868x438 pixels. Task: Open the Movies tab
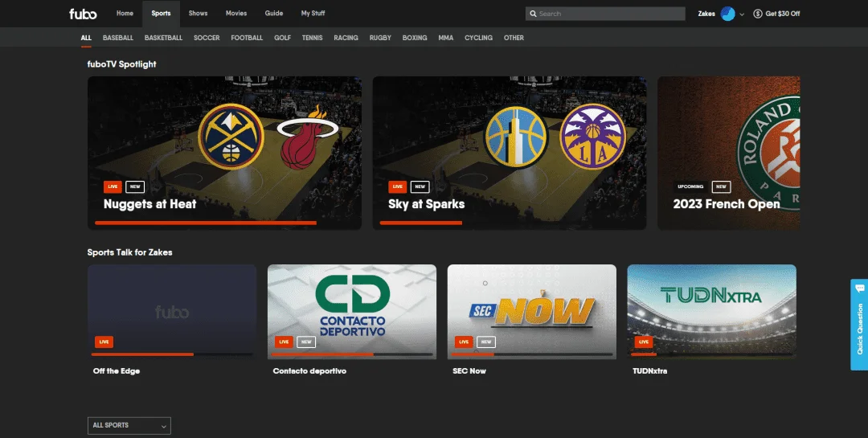[x=236, y=14]
